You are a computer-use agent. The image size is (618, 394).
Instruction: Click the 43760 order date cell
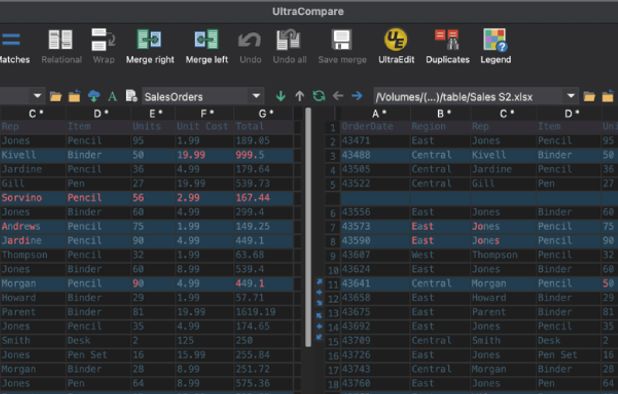click(x=376, y=383)
